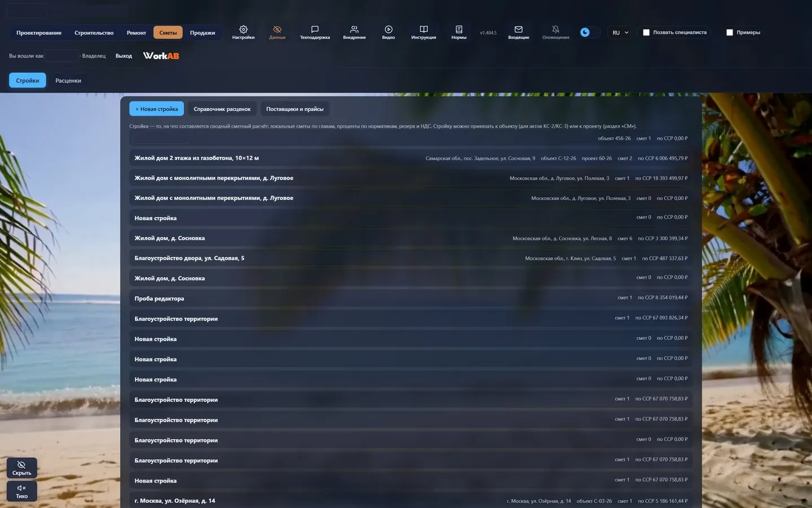Expand the RU language dropdown
The image size is (812, 508).
[620, 33]
